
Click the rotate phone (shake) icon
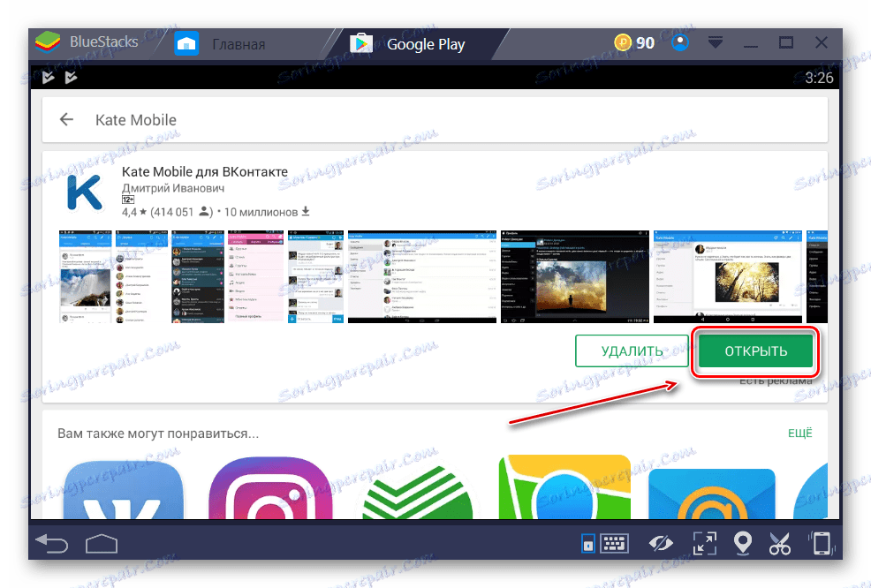[822, 543]
